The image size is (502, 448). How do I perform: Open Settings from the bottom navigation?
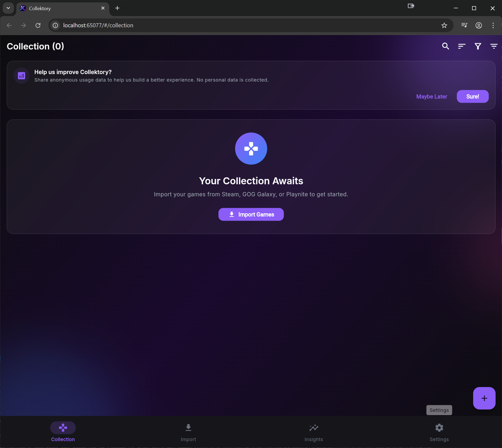coord(439,432)
